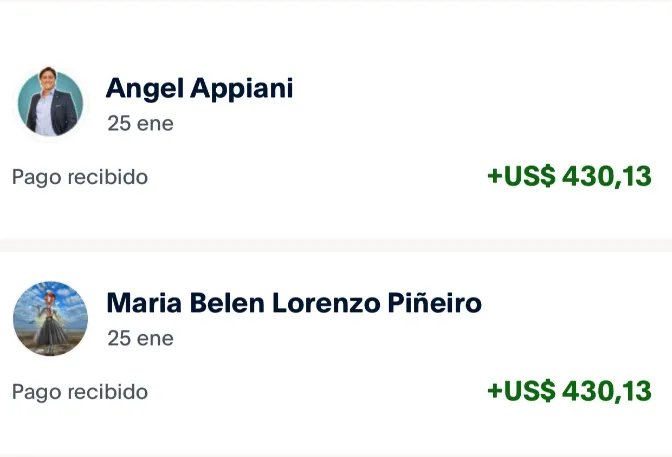The image size is (672, 457).
Task: Click the word Lorenzo in the second name
Action: tap(326, 303)
